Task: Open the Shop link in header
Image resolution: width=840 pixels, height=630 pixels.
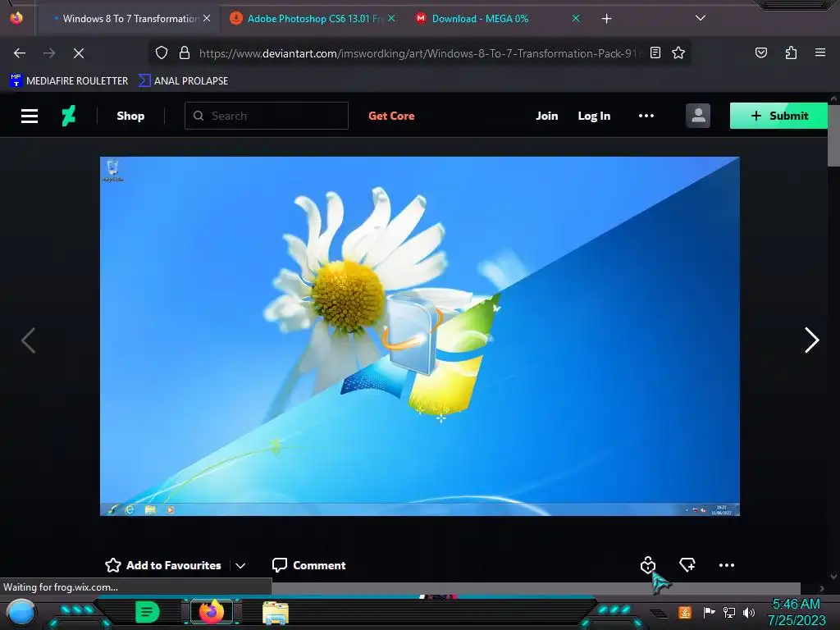Action: (x=130, y=116)
